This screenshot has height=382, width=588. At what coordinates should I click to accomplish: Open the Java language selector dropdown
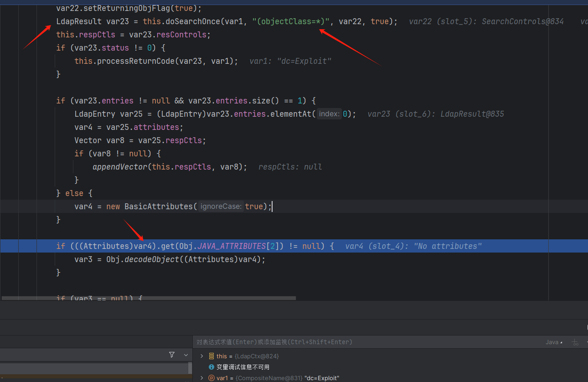tap(554, 342)
